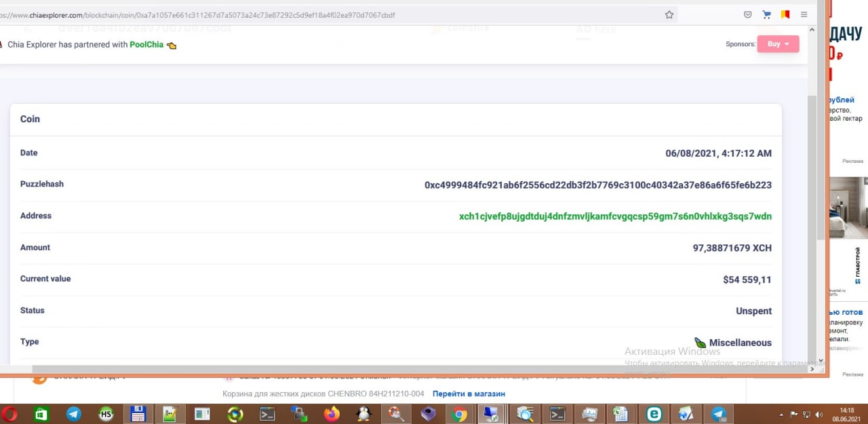Click the Puzzlehash row label
Image resolution: width=868 pixels, height=424 pixels.
[x=42, y=184]
